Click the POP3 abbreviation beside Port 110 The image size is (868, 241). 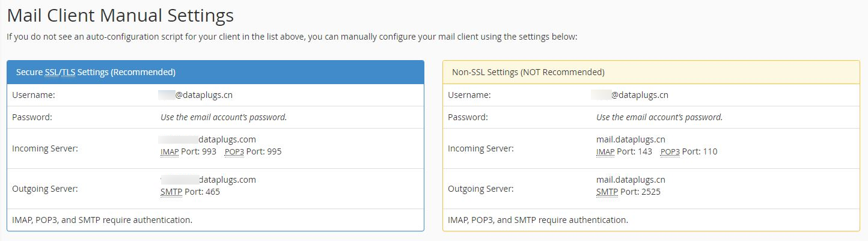670,152
